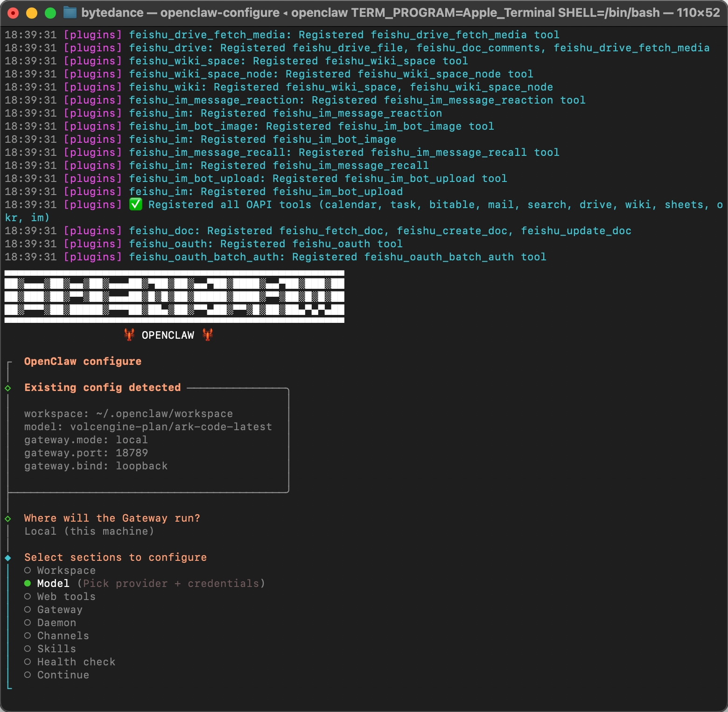Click the green checkmark emoji in the log
This screenshot has height=712, width=728.
pyautogui.click(x=136, y=204)
